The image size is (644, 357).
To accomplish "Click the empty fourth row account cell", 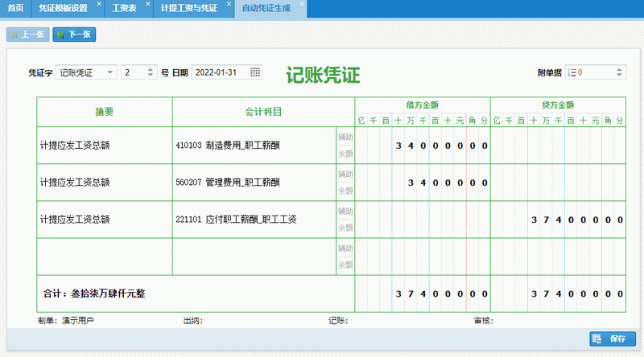I will point(254,256).
